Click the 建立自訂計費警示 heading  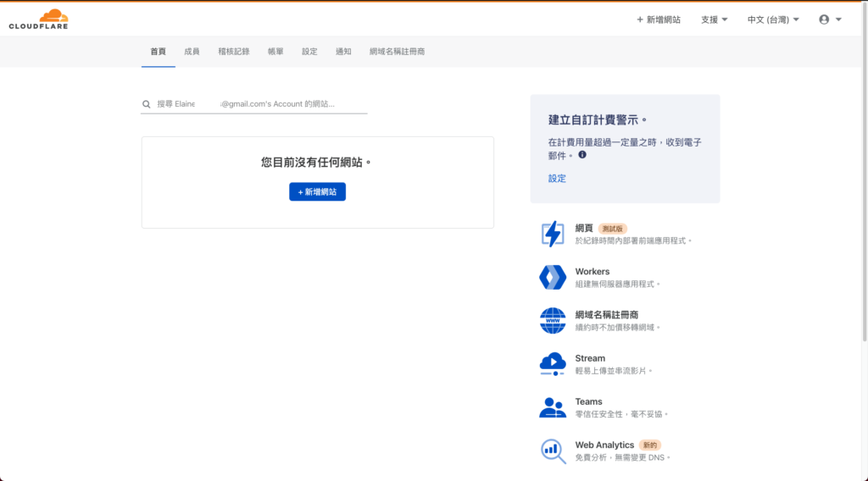[x=598, y=120]
